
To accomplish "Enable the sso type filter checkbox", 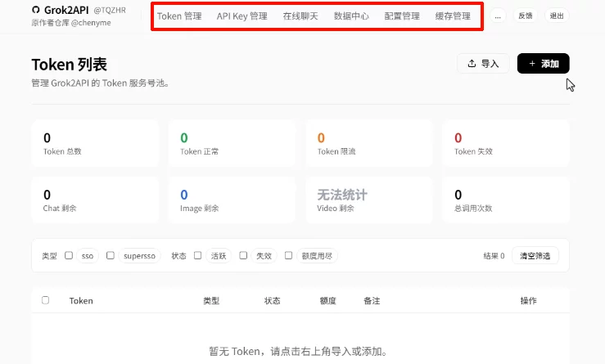I will click(69, 256).
